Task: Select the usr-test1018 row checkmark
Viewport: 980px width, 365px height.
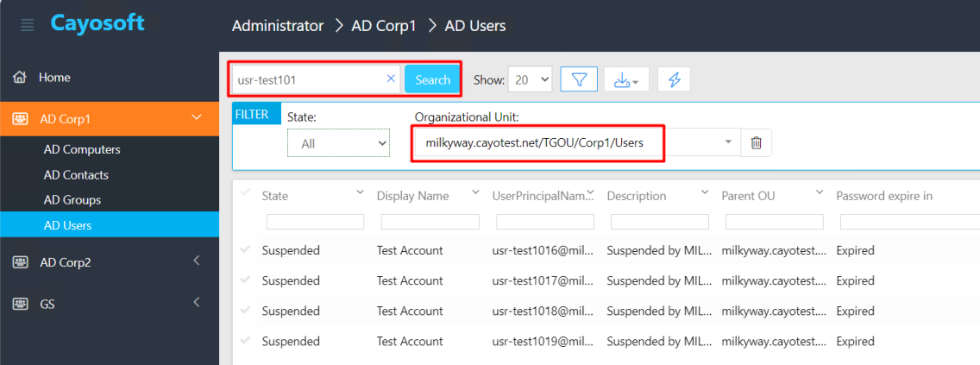Action: (x=246, y=310)
